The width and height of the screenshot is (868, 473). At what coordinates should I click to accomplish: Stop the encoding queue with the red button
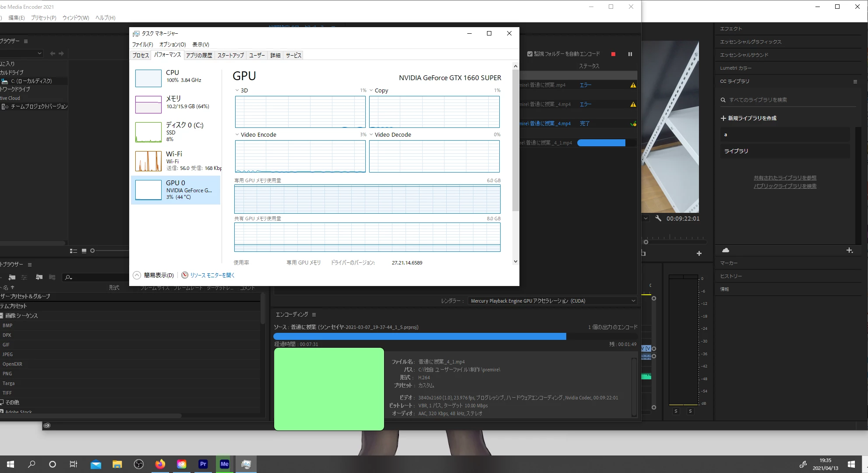[x=613, y=54]
